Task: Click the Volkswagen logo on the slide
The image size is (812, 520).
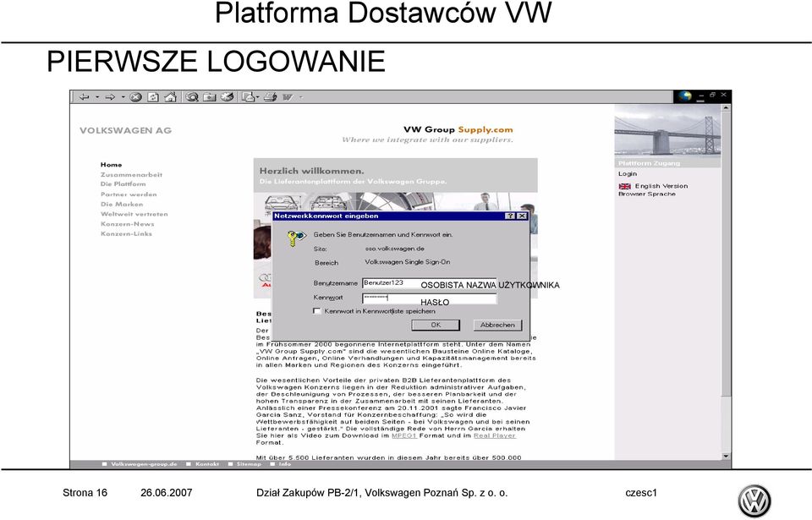Action: point(754,501)
